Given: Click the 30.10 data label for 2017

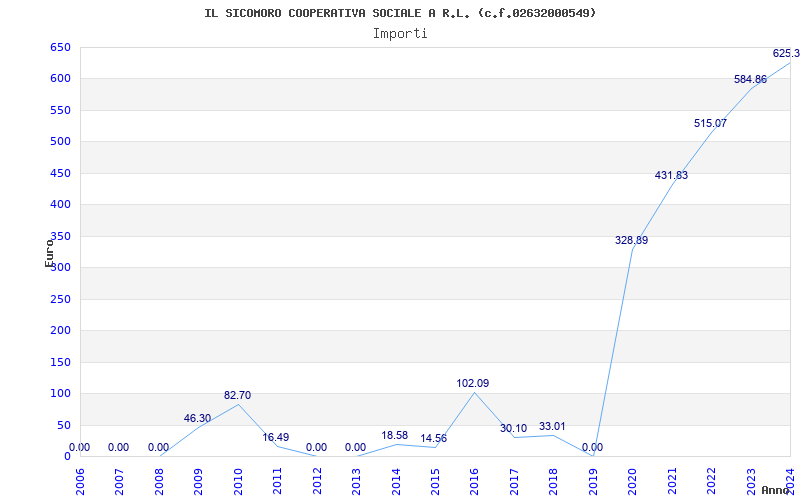Looking at the screenshot, I should tap(513, 428).
